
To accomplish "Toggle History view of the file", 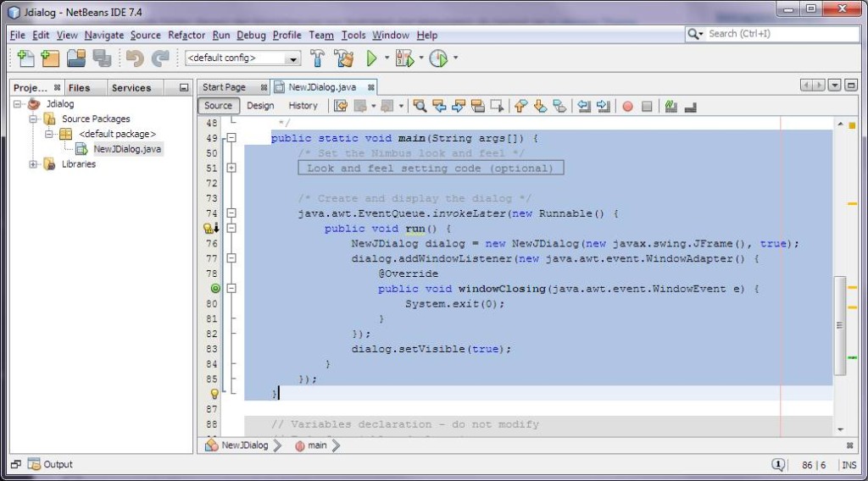I will (303, 106).
